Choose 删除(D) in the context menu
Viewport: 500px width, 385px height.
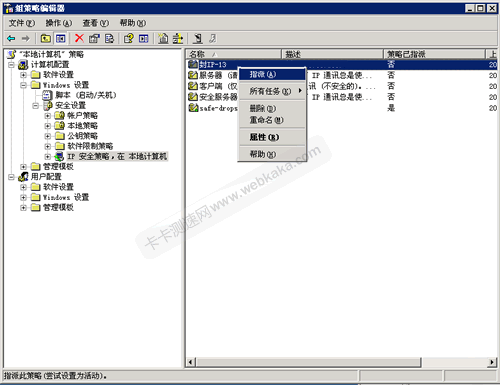(272, 108)
